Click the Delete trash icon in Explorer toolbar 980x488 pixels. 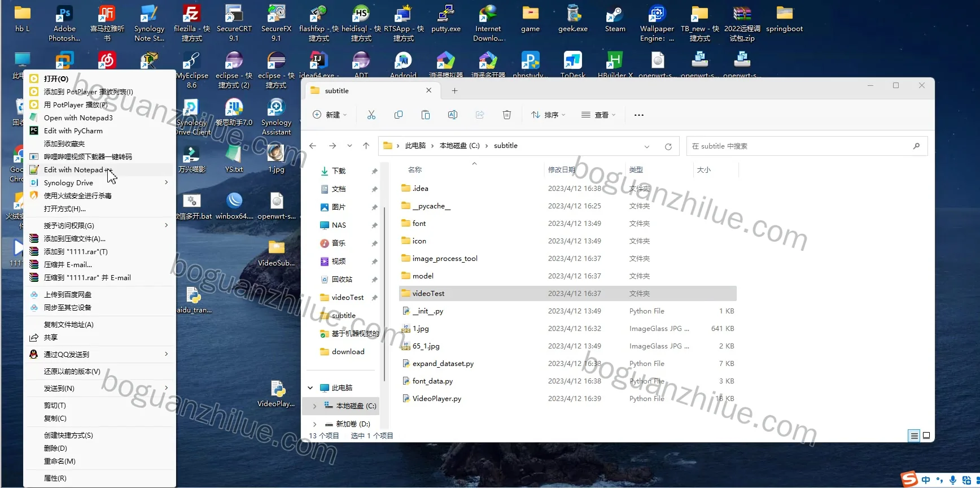[x=507, y=115]
